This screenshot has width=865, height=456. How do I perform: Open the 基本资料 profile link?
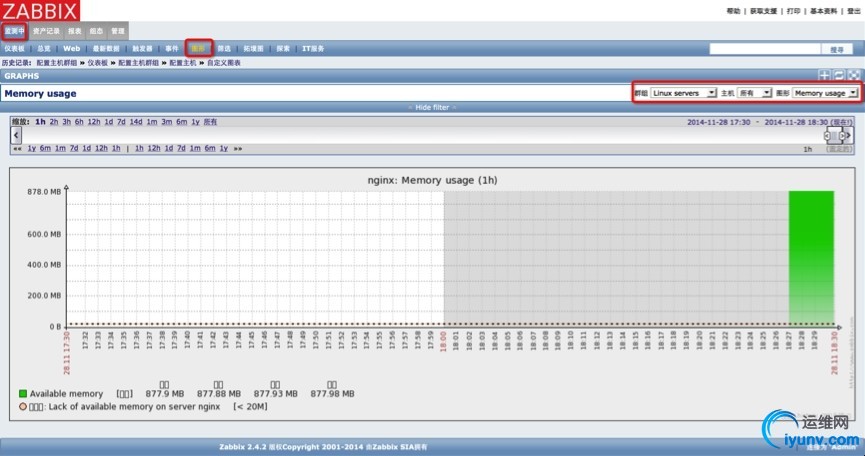click(x=824, y=11)
